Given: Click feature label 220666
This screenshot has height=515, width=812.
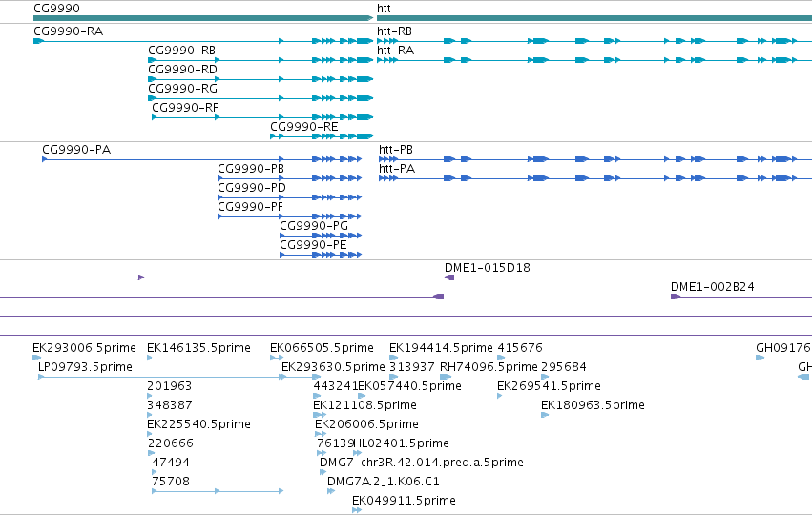Looking at the screenshot, I should tap(171, 443).
